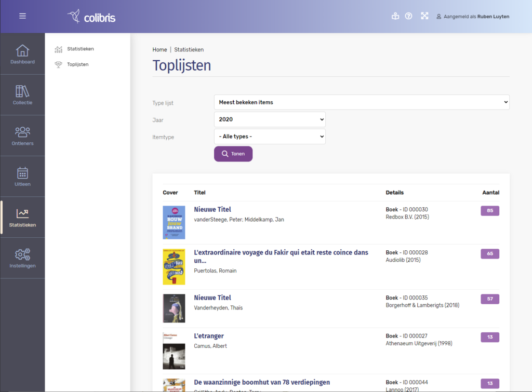Screen dimensions: 532x392
Task: Click the user profile icon
Action: (x=438, y=17)
